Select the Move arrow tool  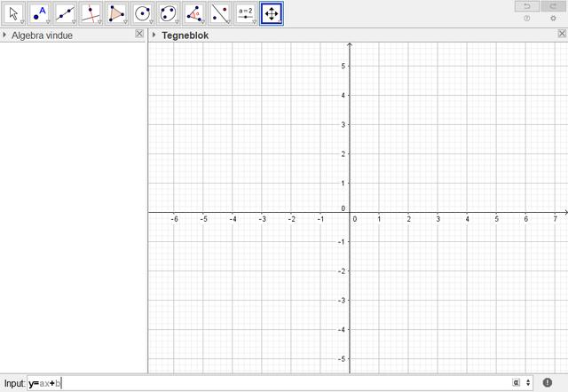(13, 13)
